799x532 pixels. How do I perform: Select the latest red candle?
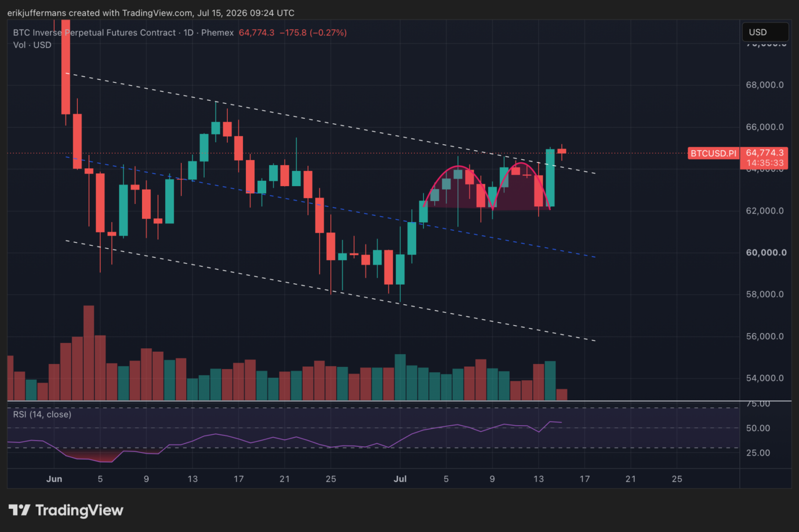(561, 152)
